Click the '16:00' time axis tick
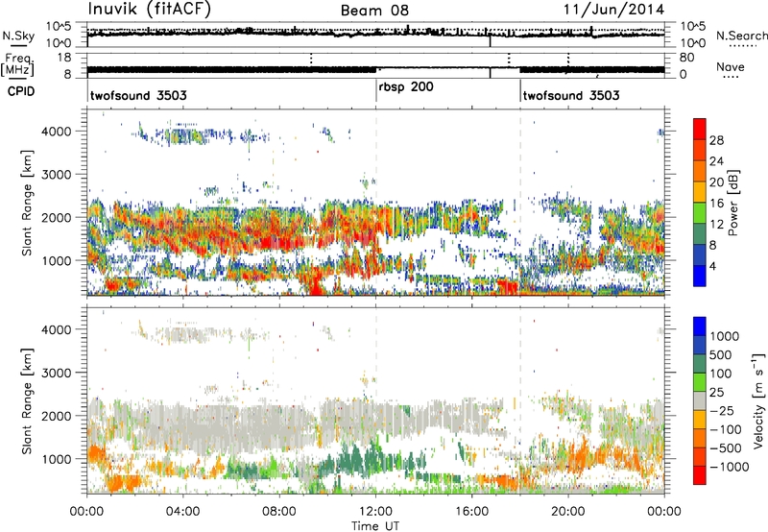 (471, 512)
